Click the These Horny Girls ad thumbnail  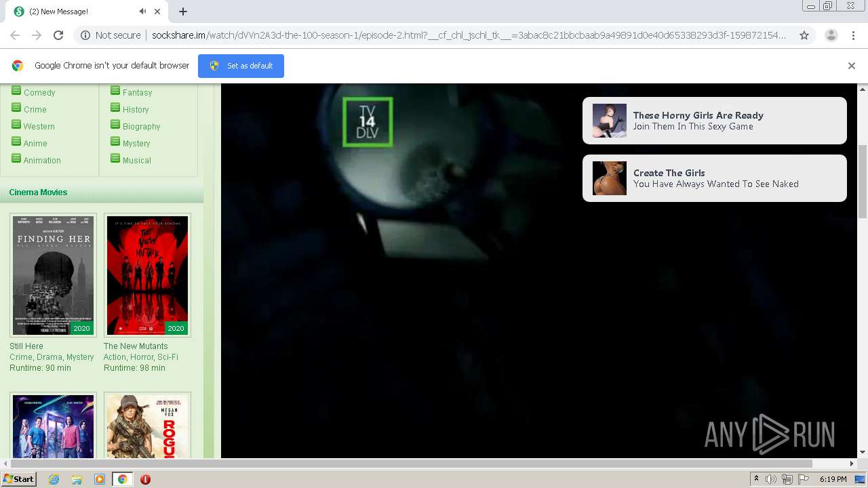point(610,121)
